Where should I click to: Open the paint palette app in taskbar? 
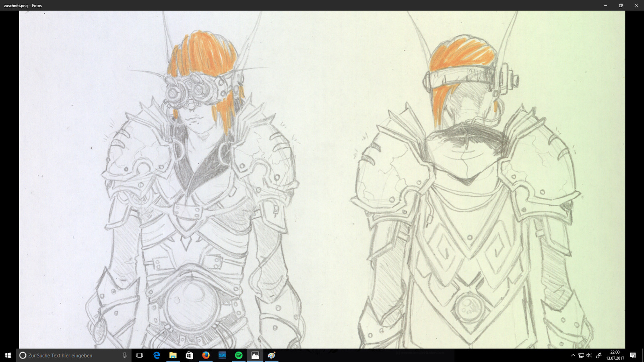coord(272,355)
